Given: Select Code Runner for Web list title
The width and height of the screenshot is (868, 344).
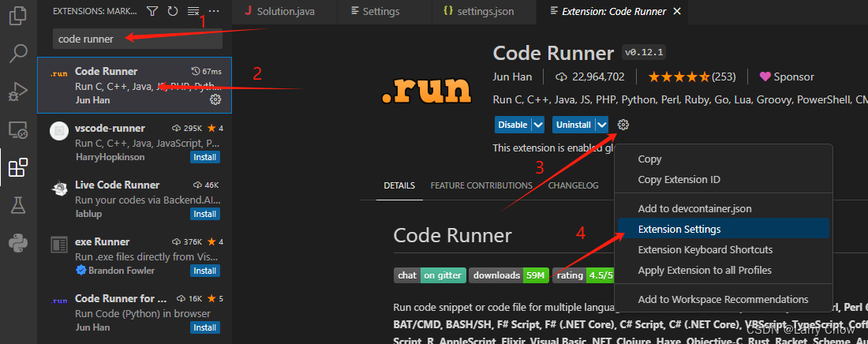Looking at the screenshot, I should (121, 298).
